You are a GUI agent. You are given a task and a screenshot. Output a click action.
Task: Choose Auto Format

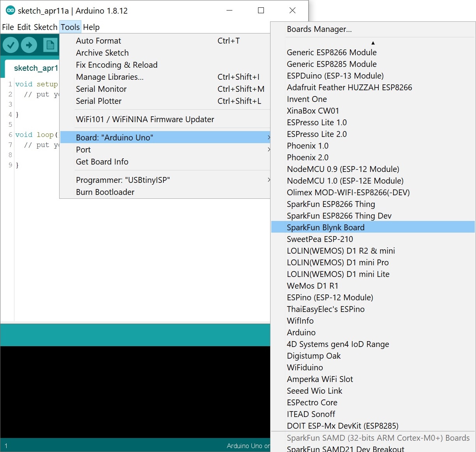[x=165, y=41]
